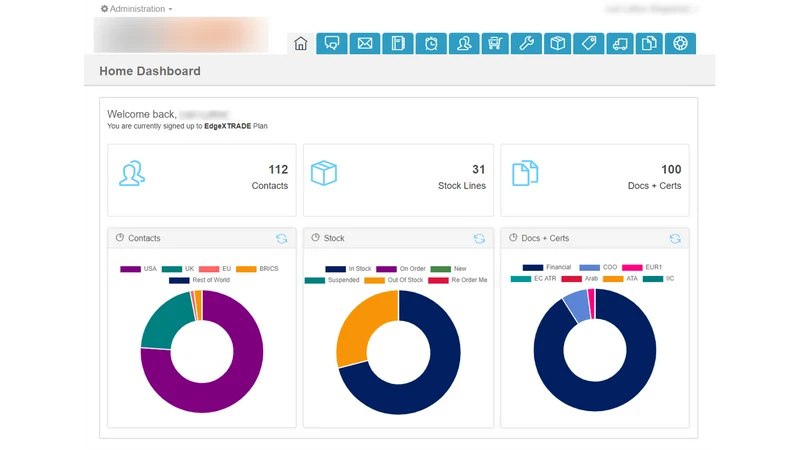Toggle On Order legend entry

pos(401,269)
